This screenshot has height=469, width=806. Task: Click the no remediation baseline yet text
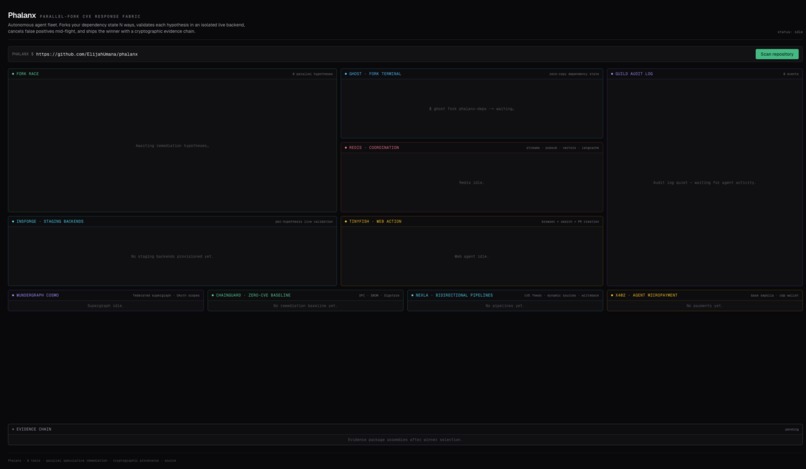[x=305, y=305]
